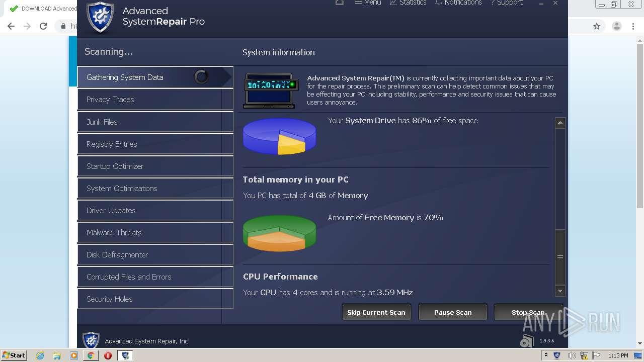644x362 pixels.
Task: Click the Skip Current Scan button
Action: [376, 312]
